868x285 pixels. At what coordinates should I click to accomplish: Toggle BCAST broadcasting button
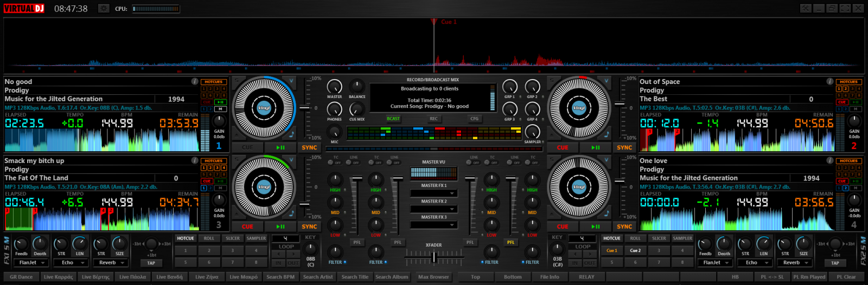(393, 119)
